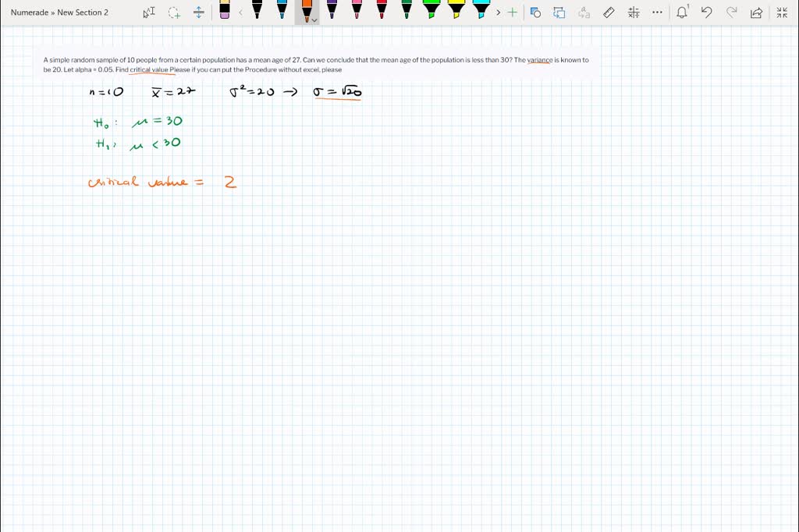Open the Math assistant tool
The image size is (799, 532).
click(x=634, y=12)
